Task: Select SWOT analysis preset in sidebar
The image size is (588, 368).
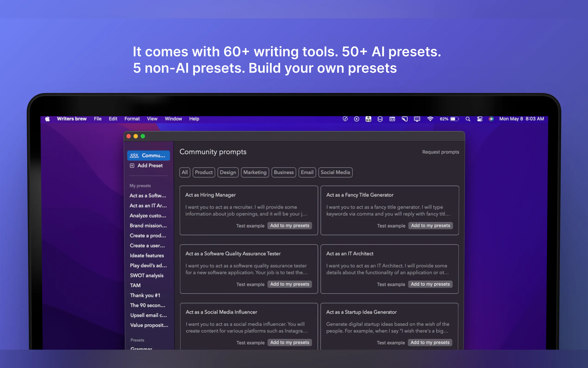Action: tap(147, 276)
